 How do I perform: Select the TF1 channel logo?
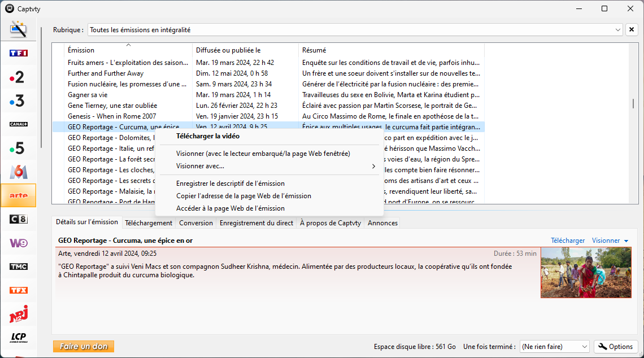[19, 53]
